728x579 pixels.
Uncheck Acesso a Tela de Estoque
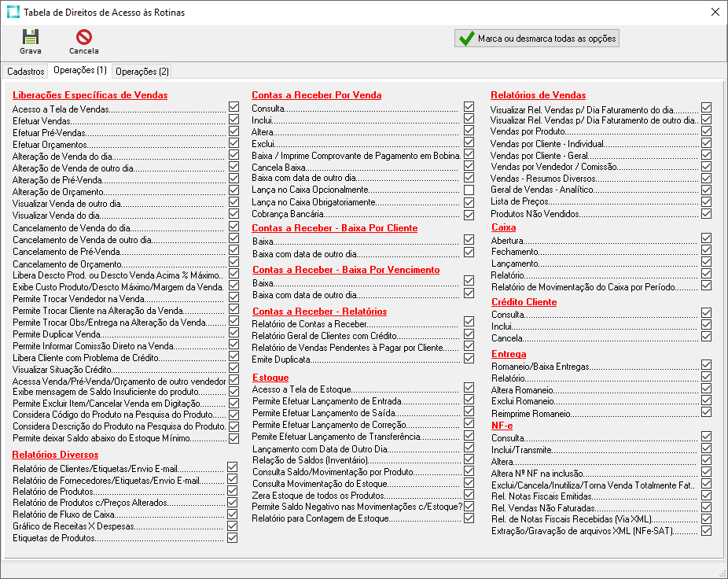[469, 388]
